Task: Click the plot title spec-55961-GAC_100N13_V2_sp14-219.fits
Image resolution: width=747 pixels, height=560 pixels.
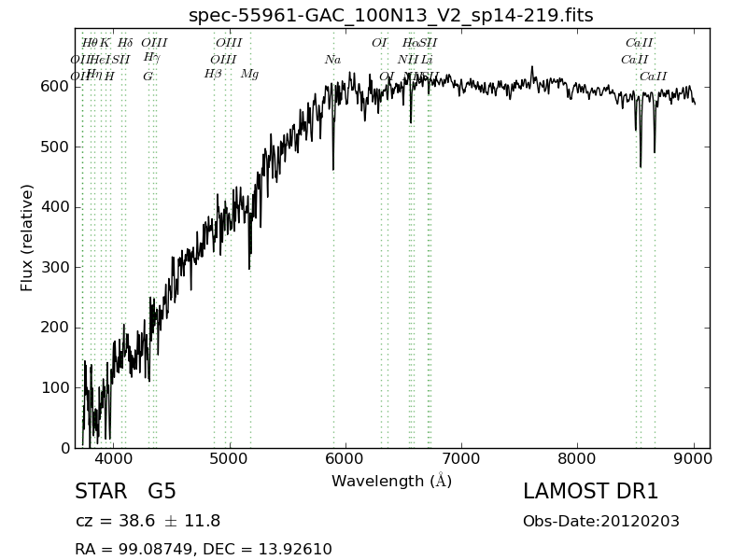Action: click(x=390, y=15)
